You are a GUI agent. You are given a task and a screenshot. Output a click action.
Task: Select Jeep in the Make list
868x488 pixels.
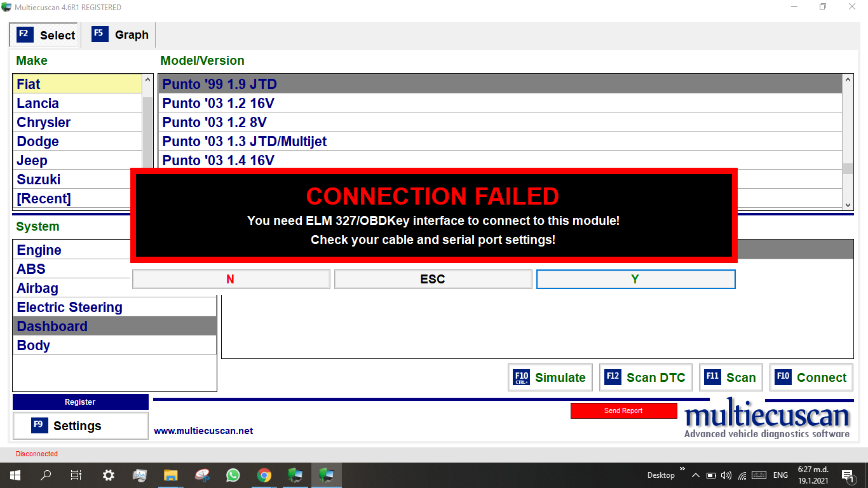78,160
